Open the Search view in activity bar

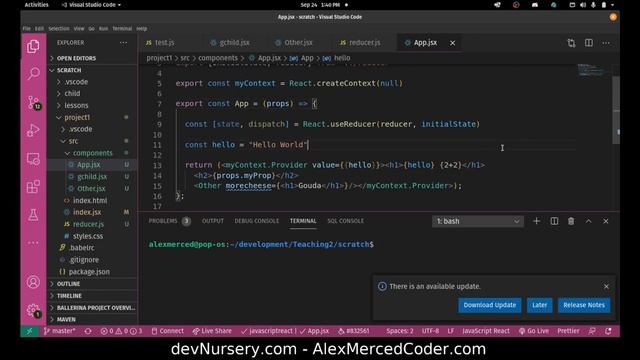pyautogui.click(x=33, y=74)
